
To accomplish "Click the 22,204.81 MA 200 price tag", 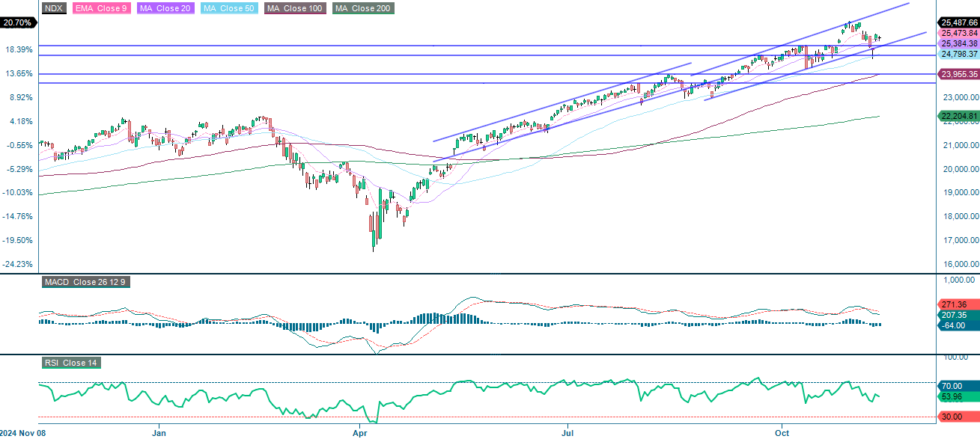I will [x=958, y=116].
